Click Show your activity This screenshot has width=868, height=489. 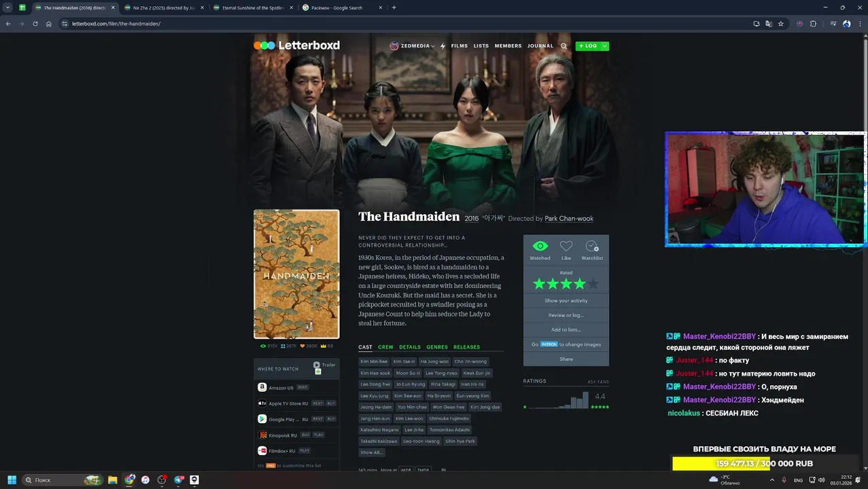(x=566, y=300)
